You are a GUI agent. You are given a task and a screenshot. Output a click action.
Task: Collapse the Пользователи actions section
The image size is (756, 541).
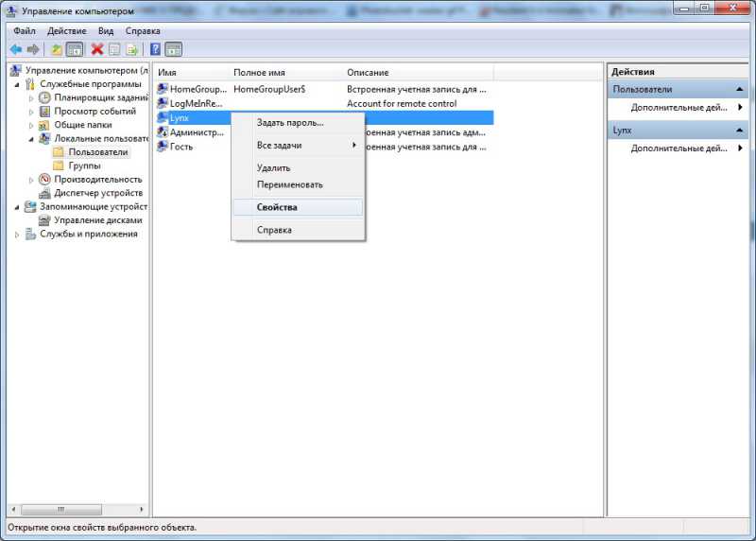(x=742, y=90)
